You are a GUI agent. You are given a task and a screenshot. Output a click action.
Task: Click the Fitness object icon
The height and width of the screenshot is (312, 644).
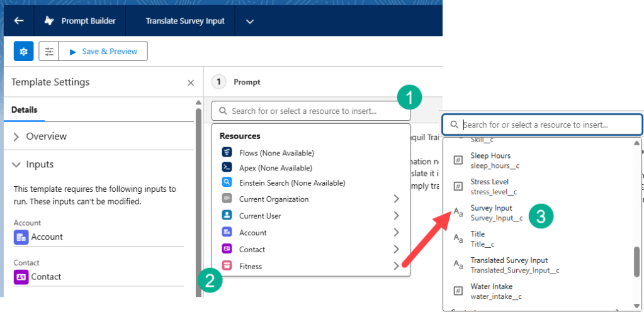[227, 266]
